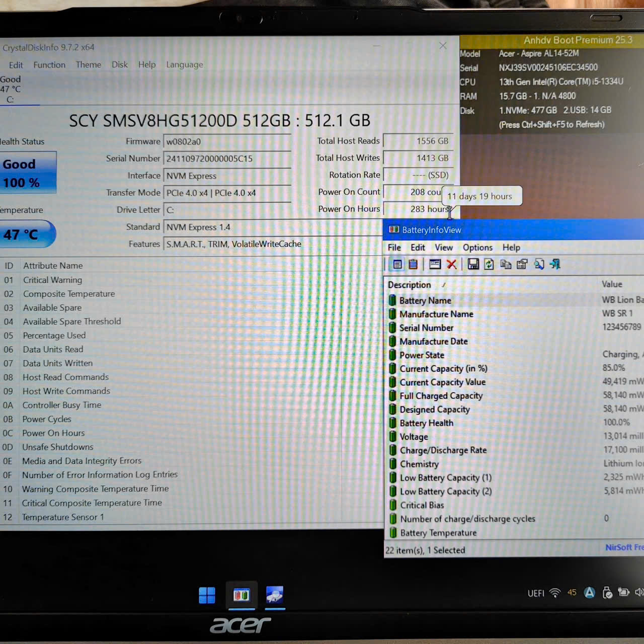The height and width of the screenshot is (644, 644).
Task: Click the Copy selected items icon
Action: [x=506, y=264]
